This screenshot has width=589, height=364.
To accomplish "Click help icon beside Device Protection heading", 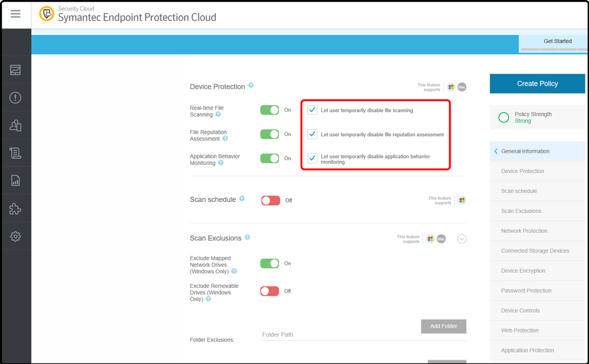I will pyautogui.click(x=251, y=85).
